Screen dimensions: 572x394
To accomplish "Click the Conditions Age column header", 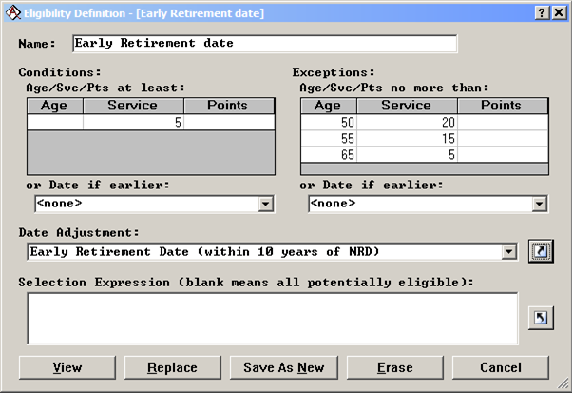I will point(55,105).
